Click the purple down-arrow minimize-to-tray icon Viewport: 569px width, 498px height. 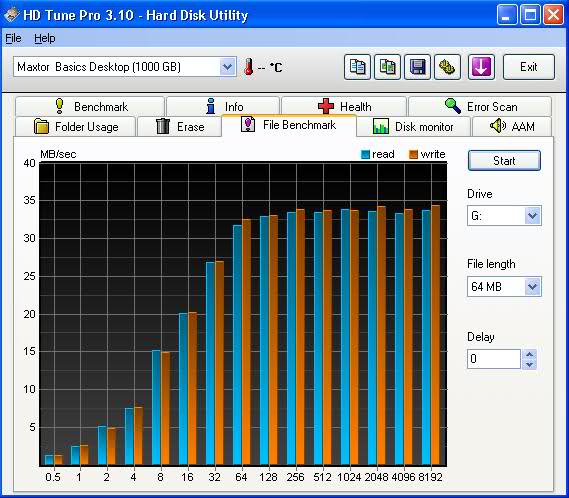click(x=481, y=67)
